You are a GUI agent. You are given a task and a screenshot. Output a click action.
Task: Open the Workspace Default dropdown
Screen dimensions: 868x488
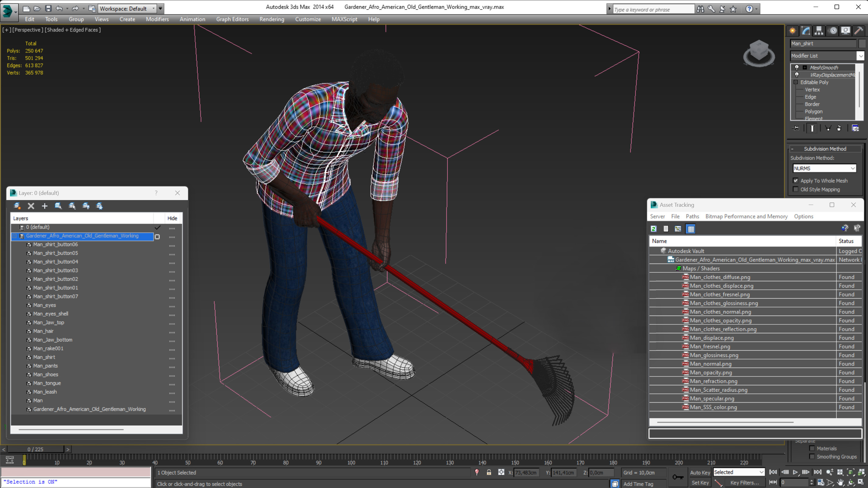[127, 9]
